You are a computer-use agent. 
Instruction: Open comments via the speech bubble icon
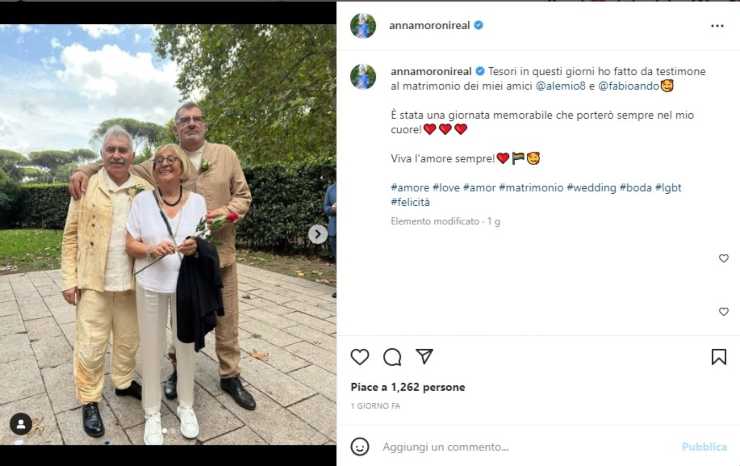coord(392,357)
